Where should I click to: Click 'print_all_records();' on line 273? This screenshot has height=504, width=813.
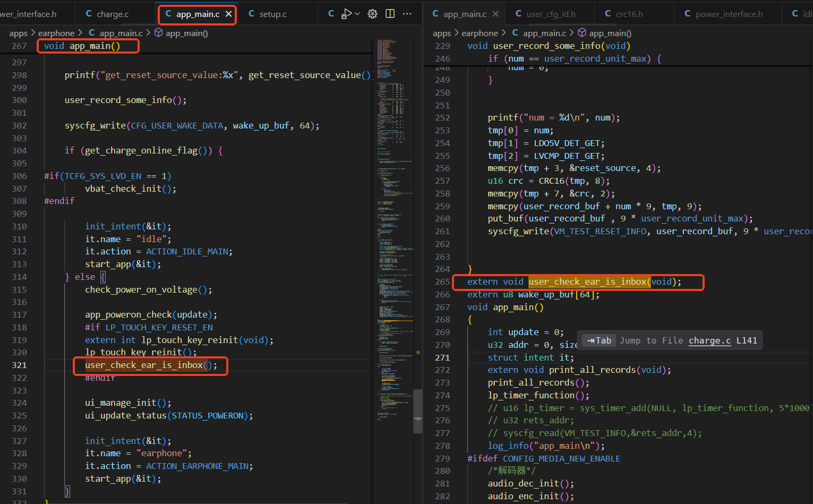pos(538,382)
